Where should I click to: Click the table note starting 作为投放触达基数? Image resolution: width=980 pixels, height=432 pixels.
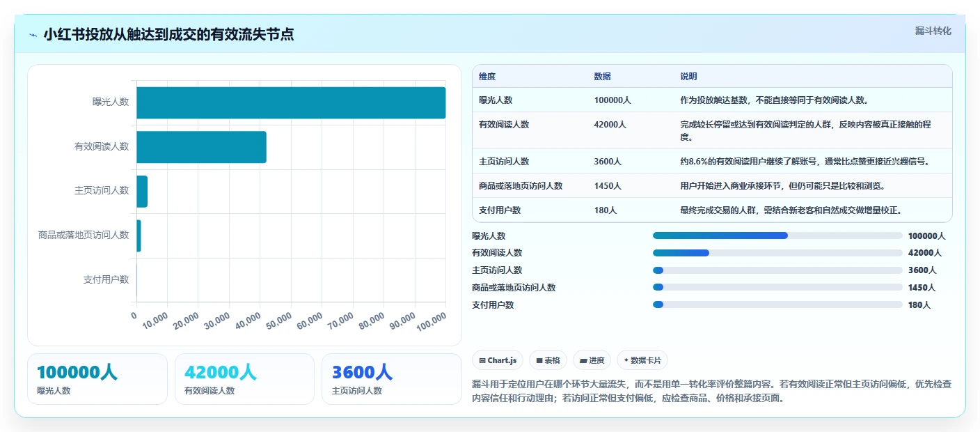click(774, 100)
